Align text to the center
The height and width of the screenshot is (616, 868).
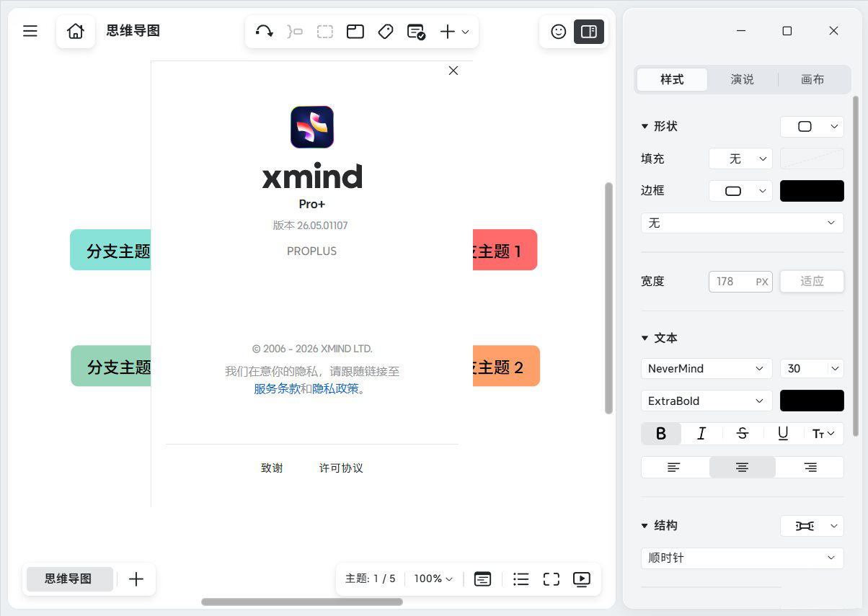pyautogui.click(x=742, y=468)
